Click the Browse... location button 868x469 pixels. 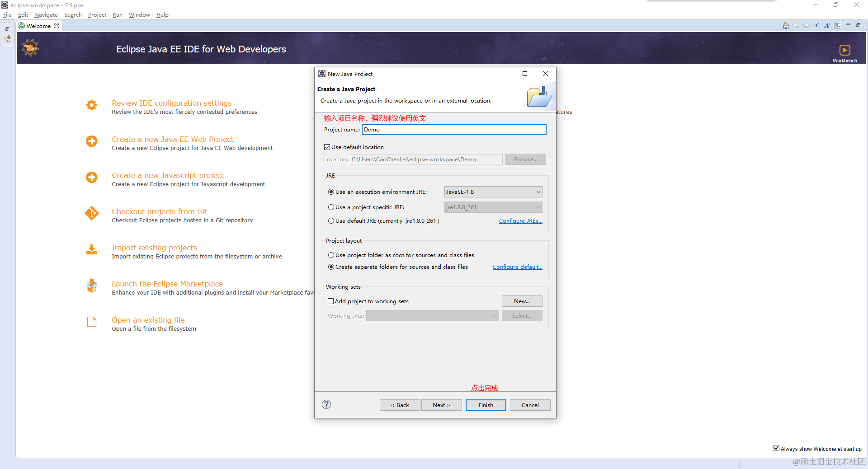tap(525, 159)
